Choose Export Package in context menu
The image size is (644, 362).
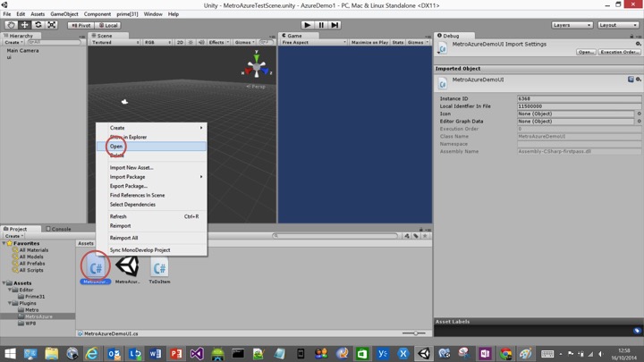(151, 186)
